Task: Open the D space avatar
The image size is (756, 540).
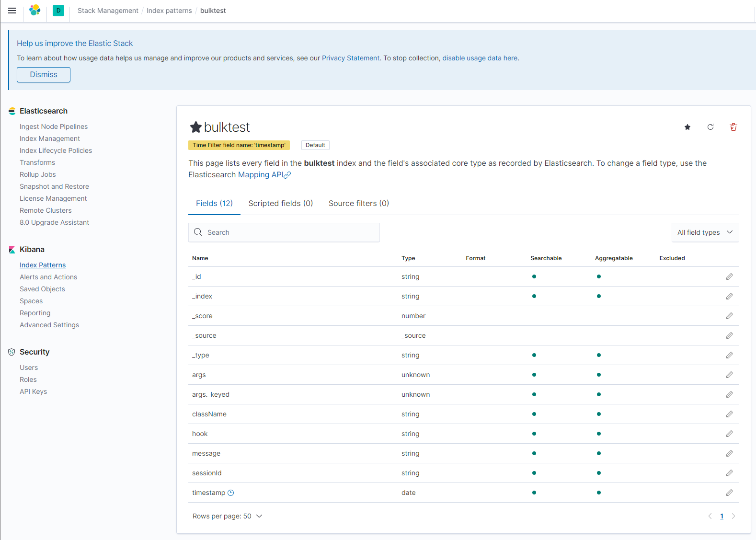Action: (58, 11)
